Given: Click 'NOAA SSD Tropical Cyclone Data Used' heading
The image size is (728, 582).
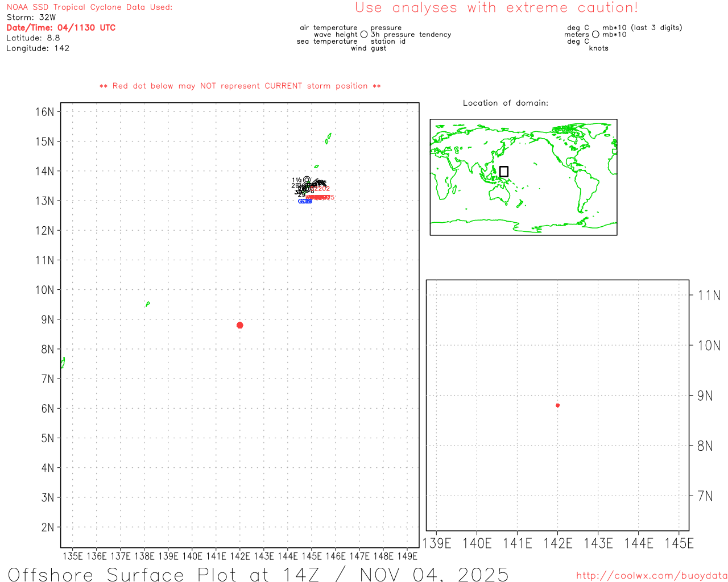Looking at the screenshot, I should pos(89,7).
